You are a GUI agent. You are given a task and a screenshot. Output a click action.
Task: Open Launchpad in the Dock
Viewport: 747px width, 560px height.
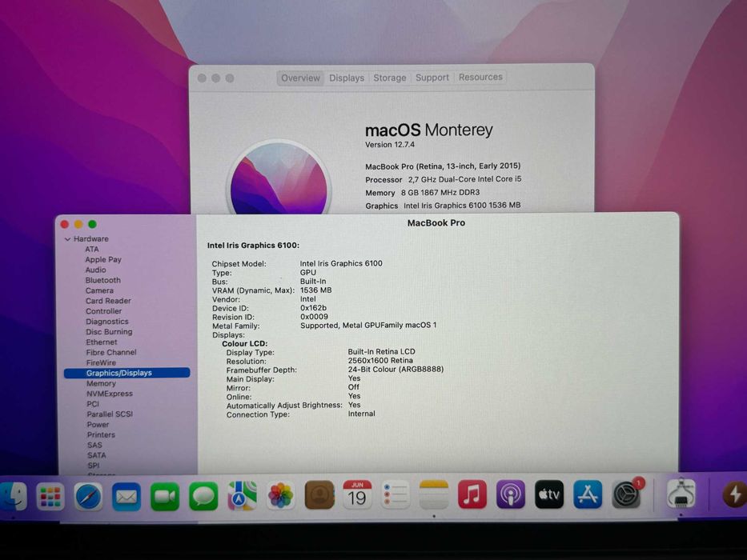tap(50, 497)
